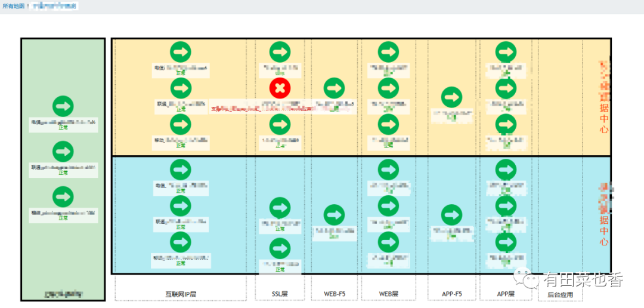Click topmost APP layer node in yellow zone
This screenshot has height=308, width=644.
point(506,52)
